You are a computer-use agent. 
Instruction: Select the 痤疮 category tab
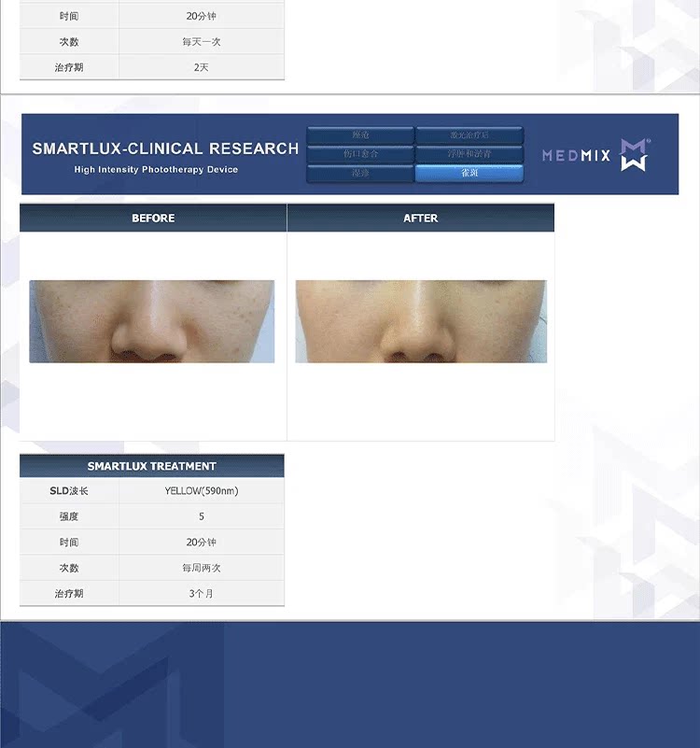coord(360,135)
